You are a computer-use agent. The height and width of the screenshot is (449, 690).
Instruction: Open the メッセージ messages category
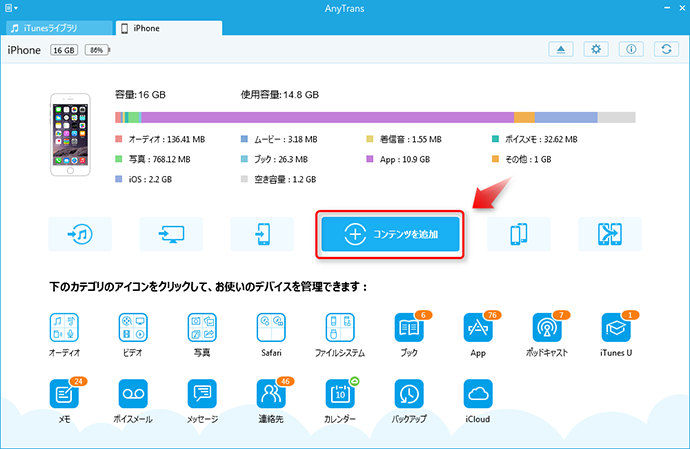202,394
